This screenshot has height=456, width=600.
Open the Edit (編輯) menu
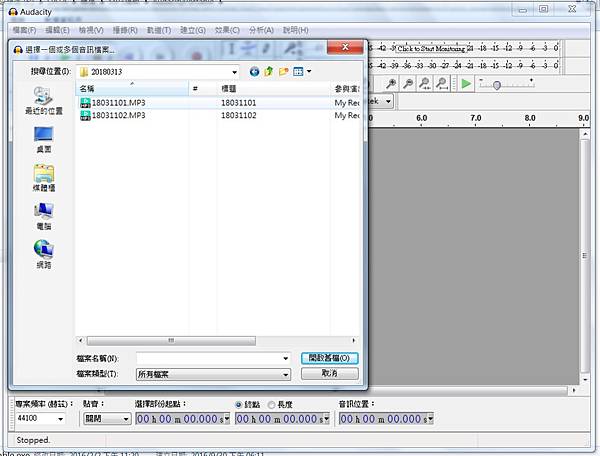tap(57, 30)
